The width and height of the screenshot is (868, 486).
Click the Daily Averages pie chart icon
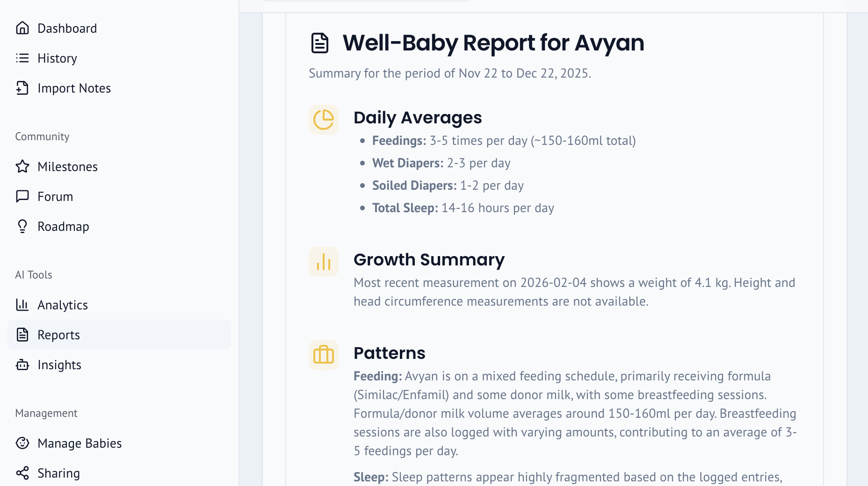pyautogui.click(x=323, y=120)
